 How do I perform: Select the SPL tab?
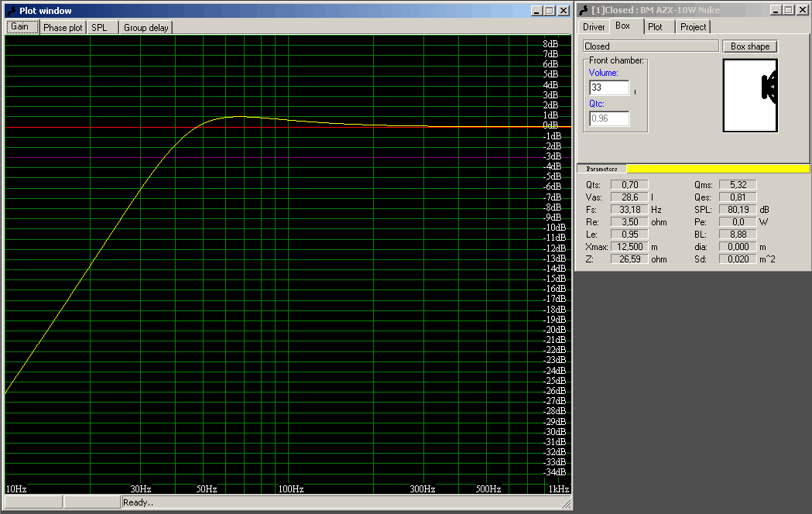102,28
